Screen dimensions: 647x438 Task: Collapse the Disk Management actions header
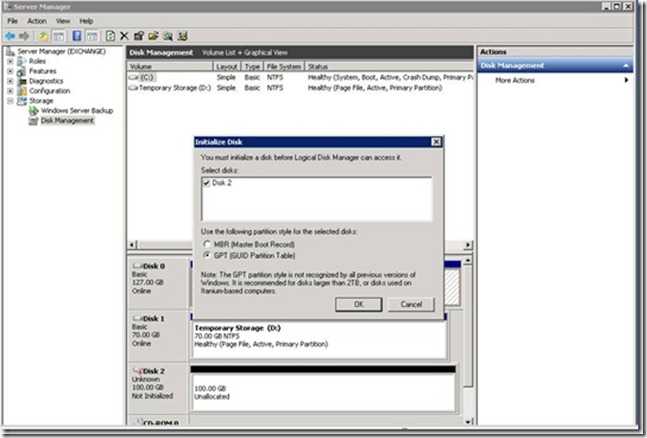coord(626,66)
